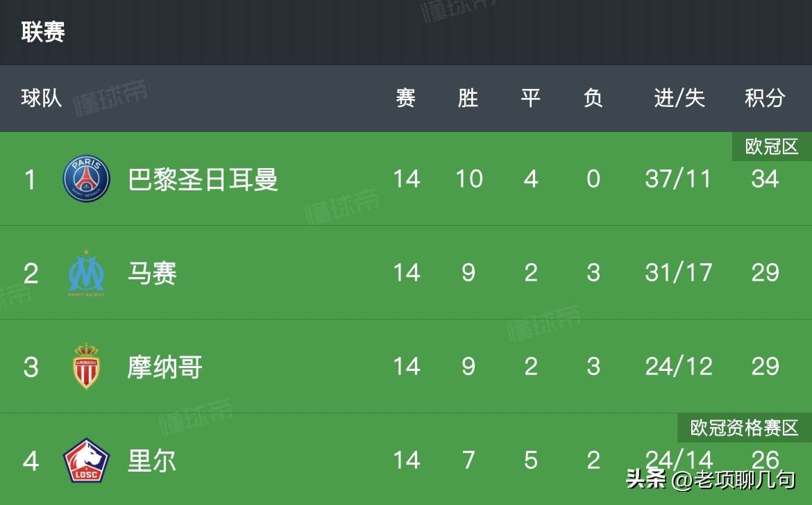This screenshot has width=812, height=505.
Task: Sort by the 赛 matches column
Action: pos(405,99)
